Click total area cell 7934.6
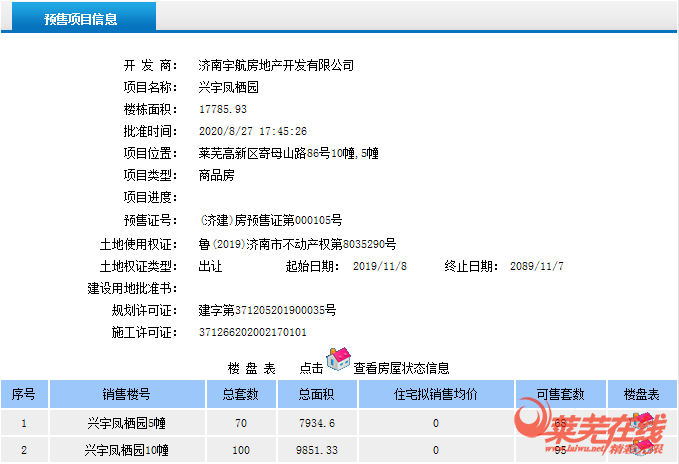 (x=317, y=423)
